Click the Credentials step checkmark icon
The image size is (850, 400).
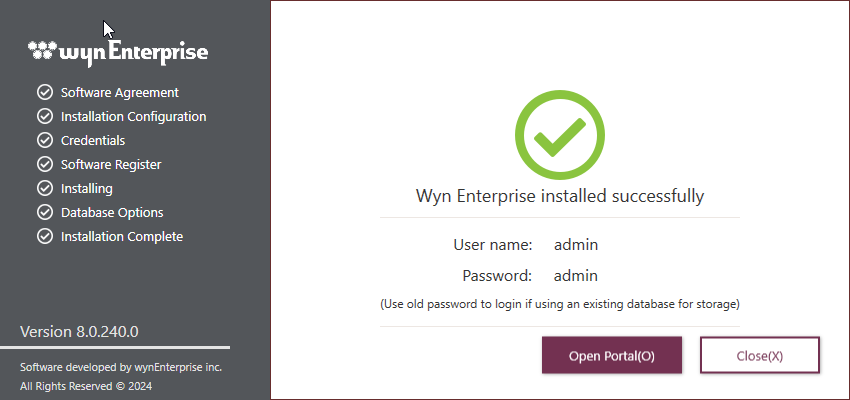(x=44, y=140)
